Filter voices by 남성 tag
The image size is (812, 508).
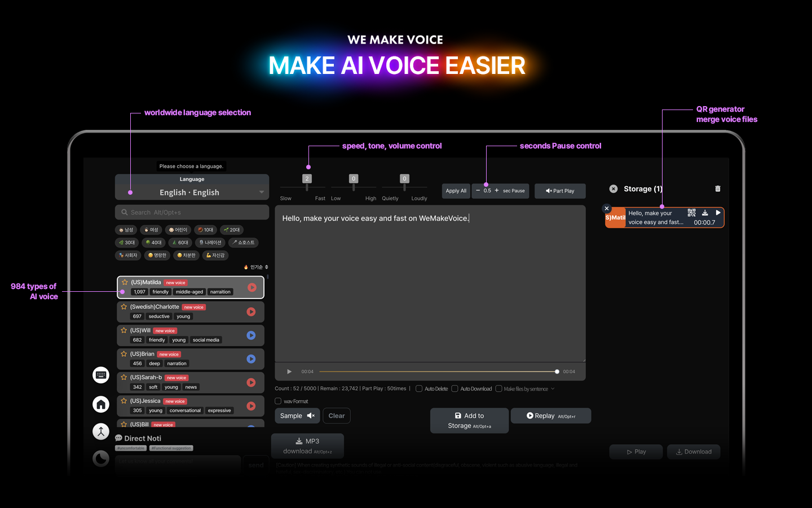pyautogui.click(x=126, y=230)
